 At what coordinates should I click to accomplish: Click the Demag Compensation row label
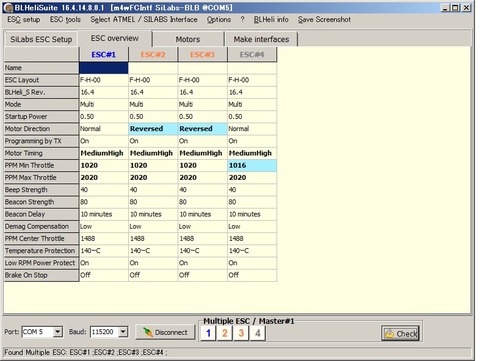[41, 226]
